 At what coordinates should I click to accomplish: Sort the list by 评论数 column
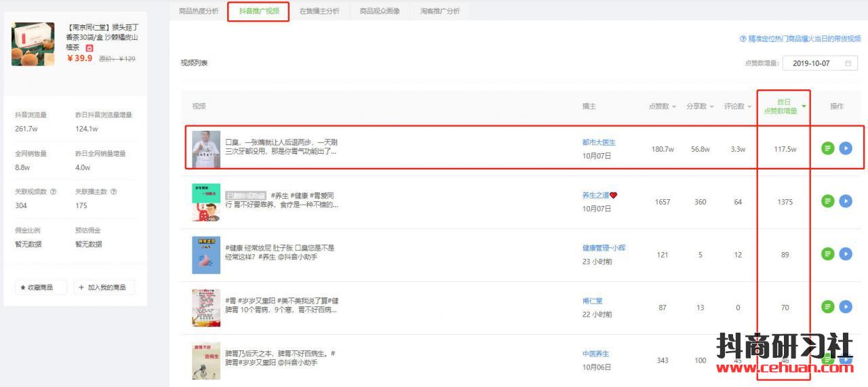(738, 106)
